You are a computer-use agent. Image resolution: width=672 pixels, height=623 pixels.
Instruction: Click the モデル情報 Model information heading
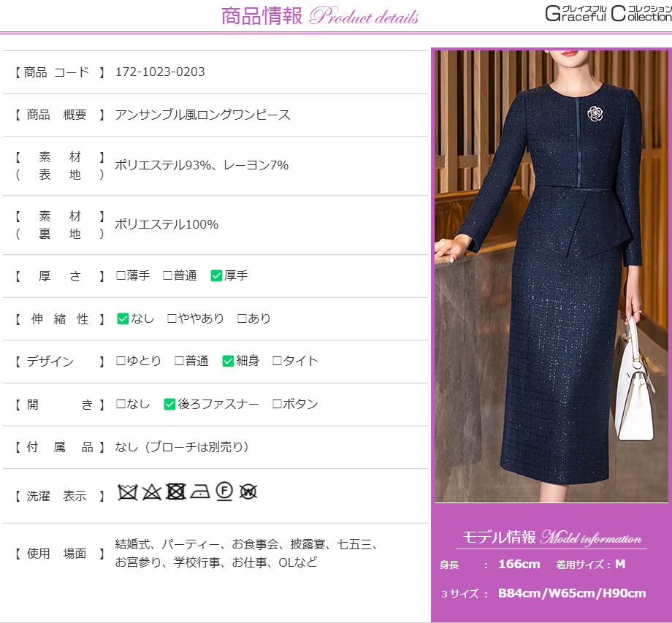(551, 538)
